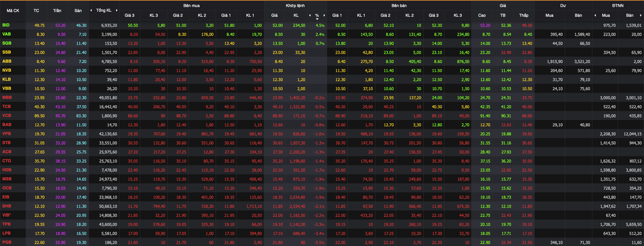The image size is (644, 246).
Task: Click the TB column header
Action: (x=503, y=15)
